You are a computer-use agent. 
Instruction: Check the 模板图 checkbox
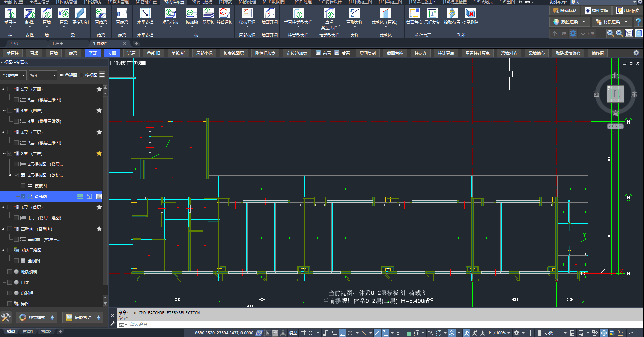pyautogui.click(x=23, y=186)
